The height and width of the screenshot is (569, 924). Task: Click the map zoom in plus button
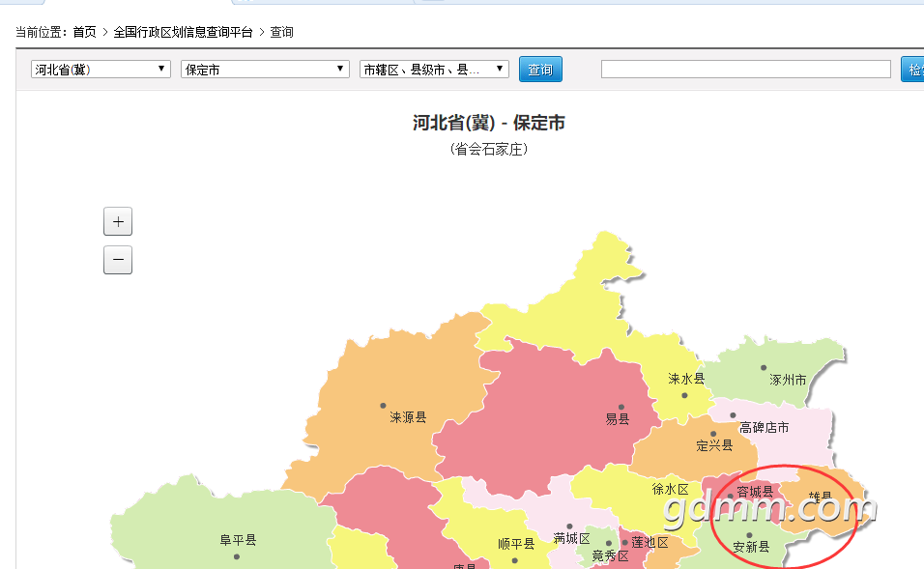click(x=118, y=221)
